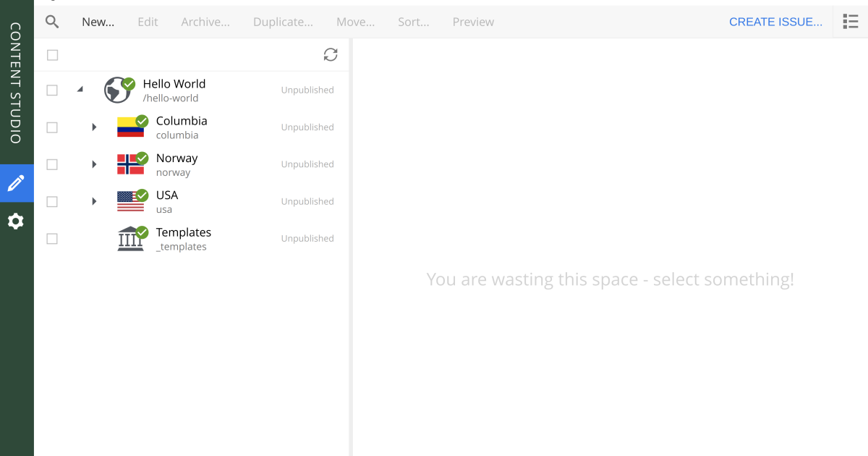Screen dimensions: 868x456
Task: Click the Norway flag icon
Action: [x=132, y=164]
